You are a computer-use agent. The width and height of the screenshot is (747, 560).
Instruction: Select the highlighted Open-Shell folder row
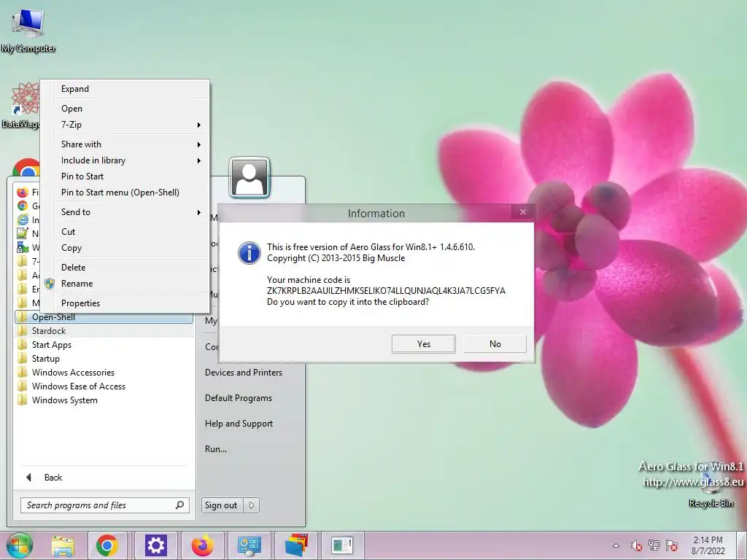(104, 317)
